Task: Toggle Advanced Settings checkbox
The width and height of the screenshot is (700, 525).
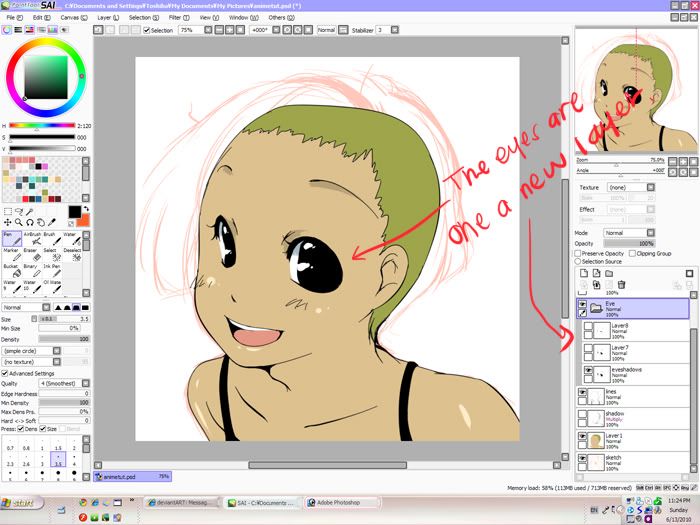Action: click(x=4, y=373)
